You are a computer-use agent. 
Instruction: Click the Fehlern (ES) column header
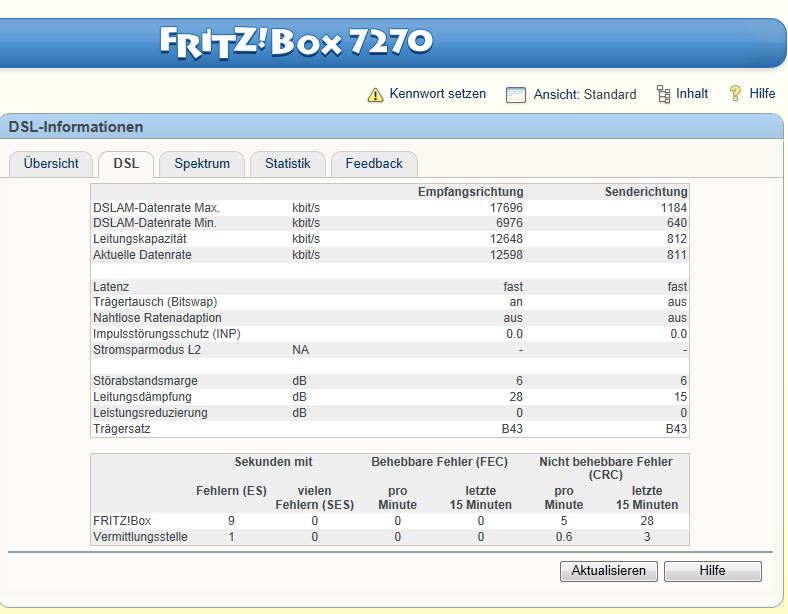pyautogui.click(x=231, y=491)
